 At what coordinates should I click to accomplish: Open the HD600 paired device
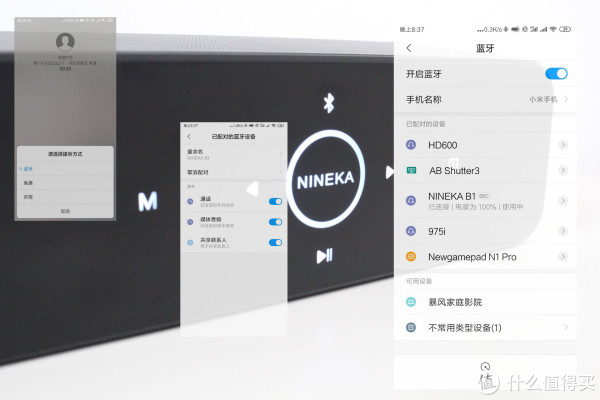point(485,145)
